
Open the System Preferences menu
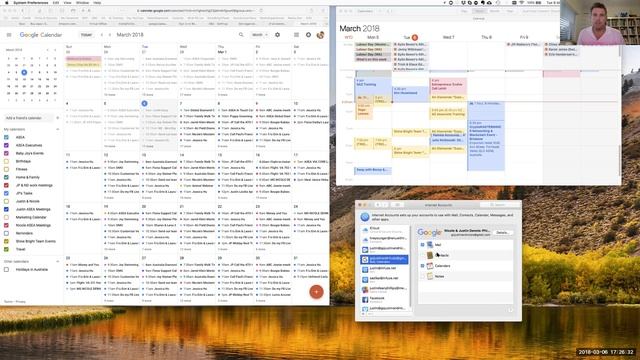pos(31,2)
